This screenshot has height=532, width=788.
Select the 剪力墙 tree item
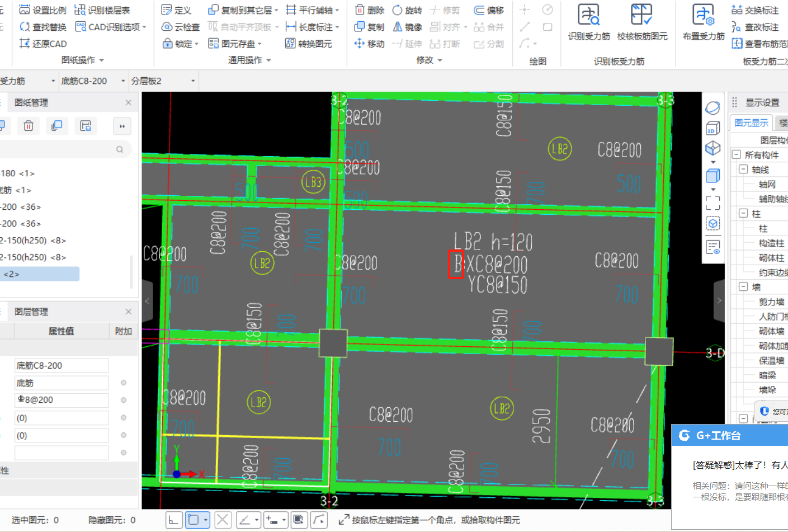point(771,302)
